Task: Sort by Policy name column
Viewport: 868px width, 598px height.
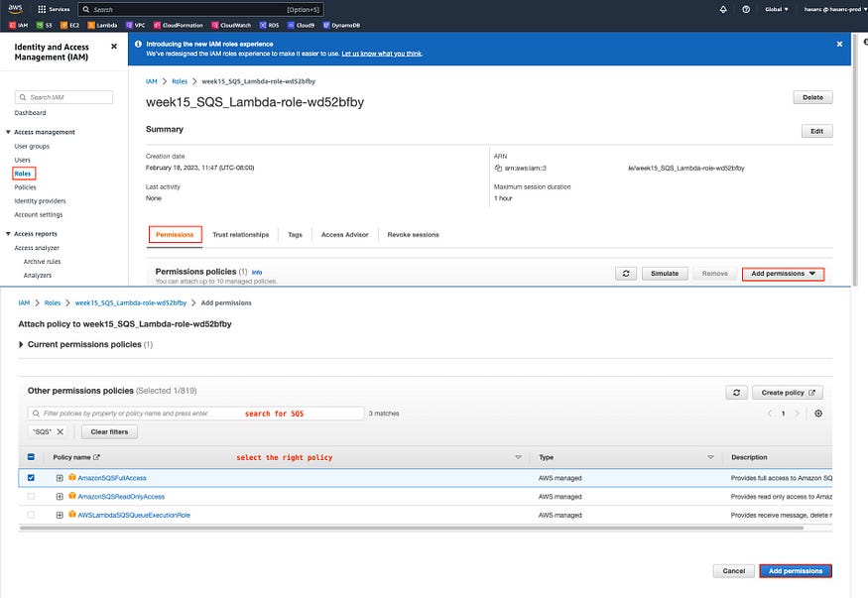Action: 518,457
